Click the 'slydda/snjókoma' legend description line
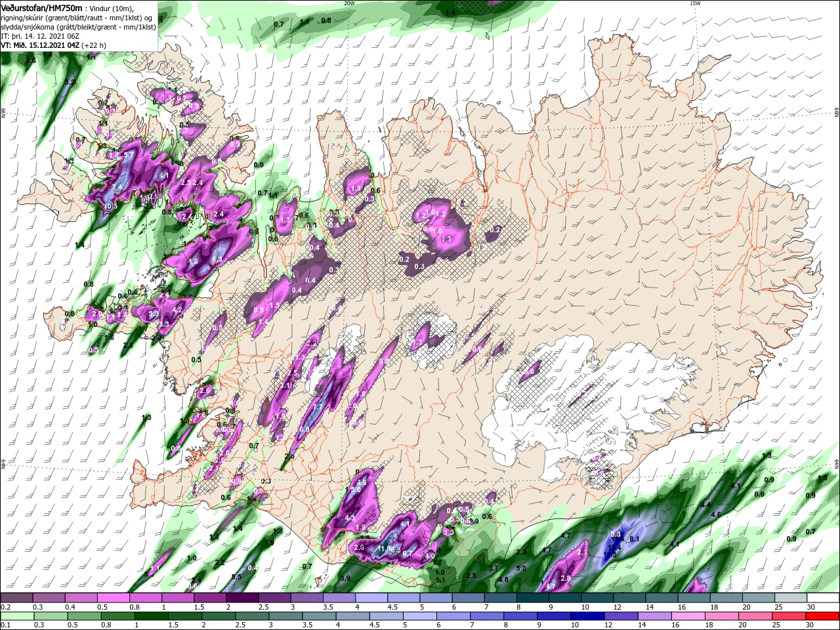840x630 pixels. tap(78, 28)
